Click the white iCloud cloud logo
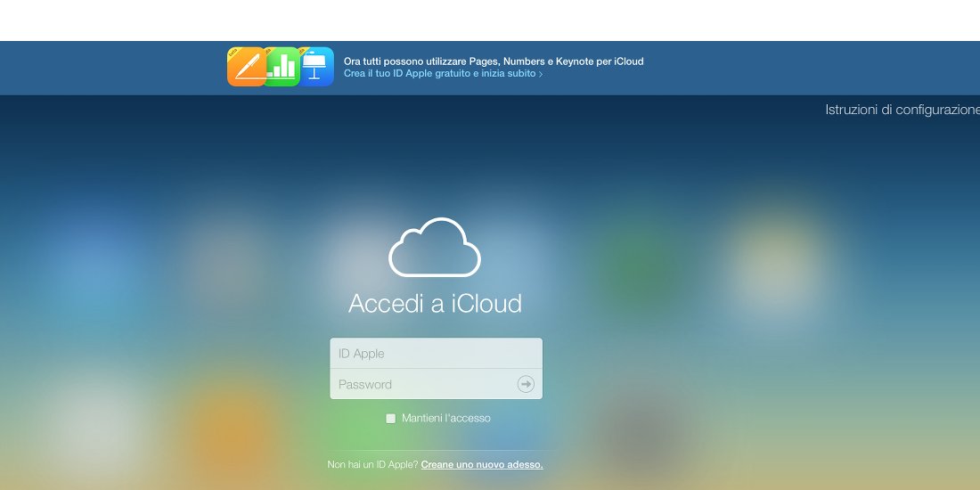 (435, 247)
